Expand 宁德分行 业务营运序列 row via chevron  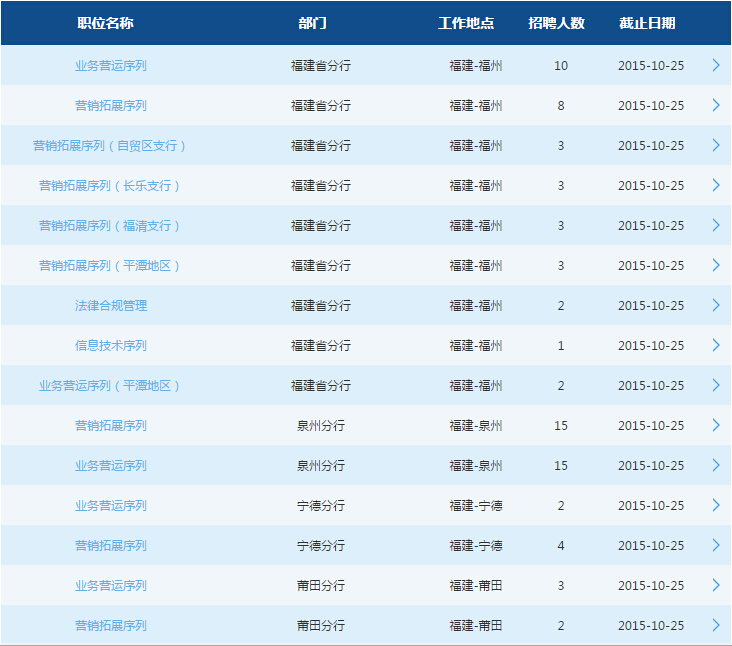point(715,505)
